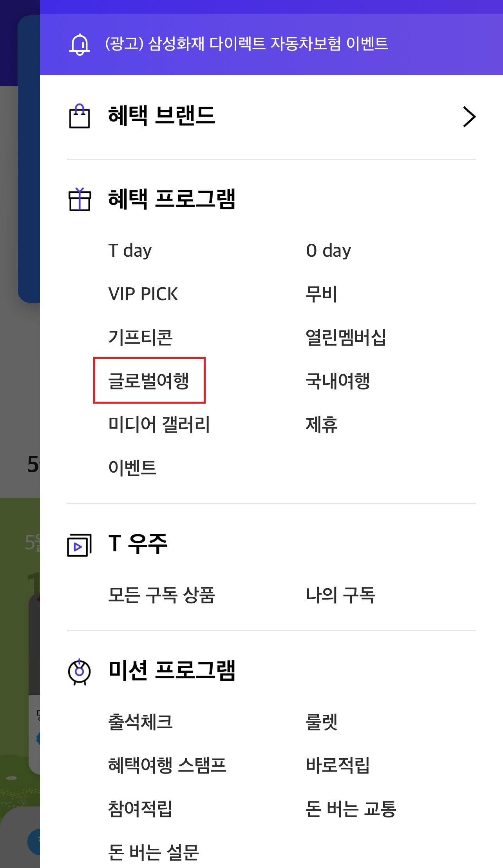The height and width of the screenshot is (868, 503).
Task: Click the shopping bag icon
Action: [80, 116]
